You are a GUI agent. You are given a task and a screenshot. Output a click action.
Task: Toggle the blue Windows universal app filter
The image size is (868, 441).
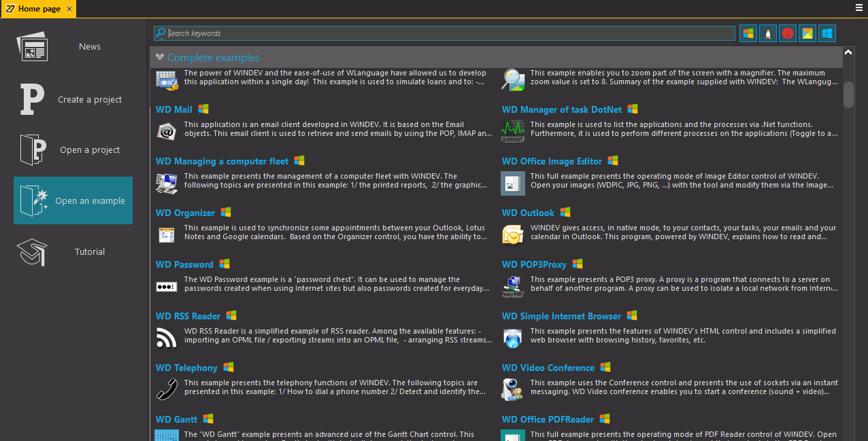click(x=827, y=33)
